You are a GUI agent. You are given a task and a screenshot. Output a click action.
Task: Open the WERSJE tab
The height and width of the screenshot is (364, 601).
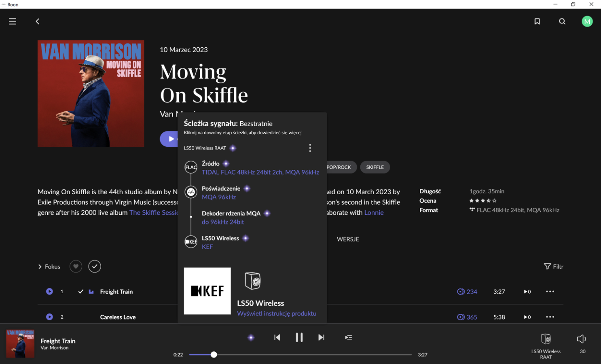pos(348,239)
